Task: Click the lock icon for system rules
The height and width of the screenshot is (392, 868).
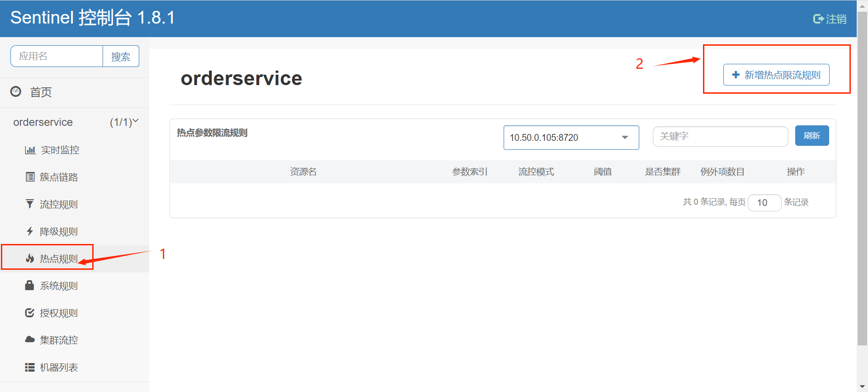Action: (29, 285)
